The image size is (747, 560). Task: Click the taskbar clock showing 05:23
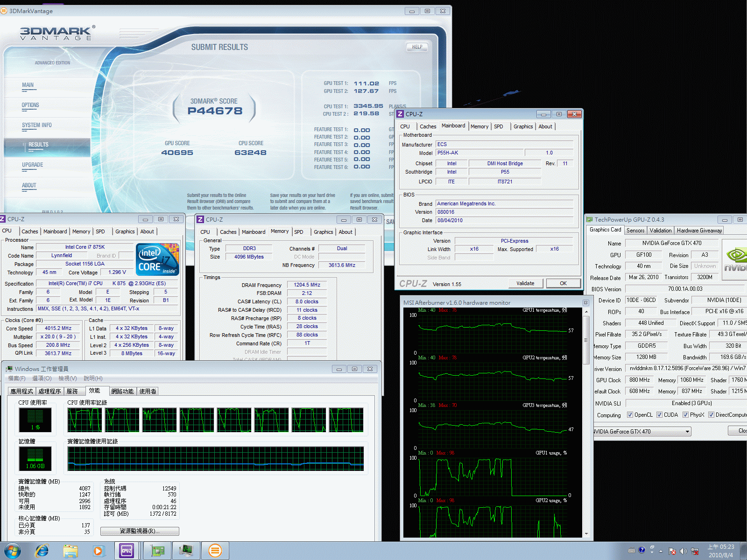tap(720, 551)
